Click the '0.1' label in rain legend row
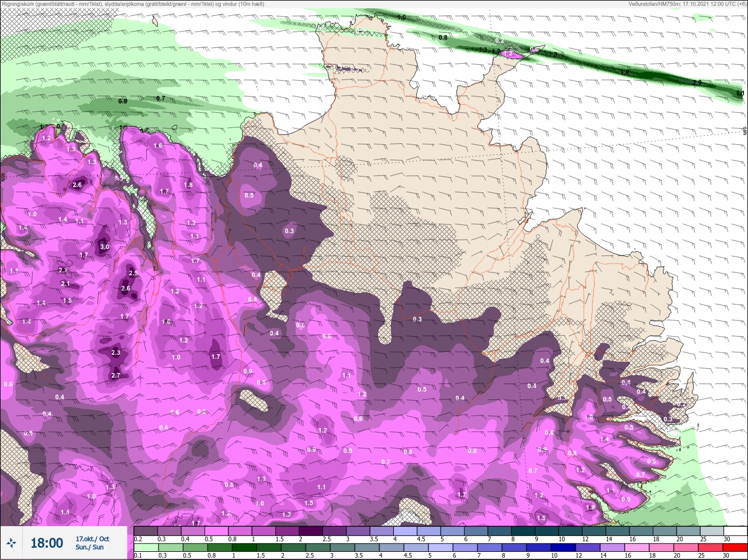The image size is (748, 560). coord(138,555)
